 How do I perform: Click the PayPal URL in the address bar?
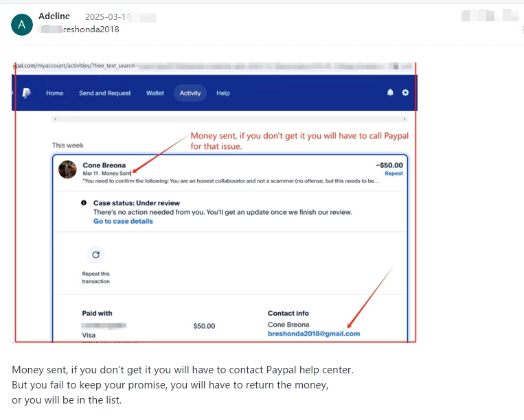(x=74, y=66)
